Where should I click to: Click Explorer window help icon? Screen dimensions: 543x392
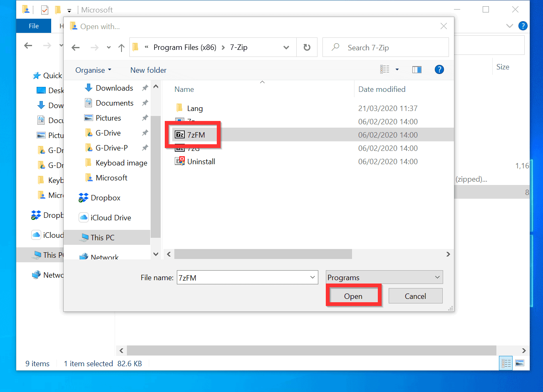pyautogui.click(x=523, y=26)
